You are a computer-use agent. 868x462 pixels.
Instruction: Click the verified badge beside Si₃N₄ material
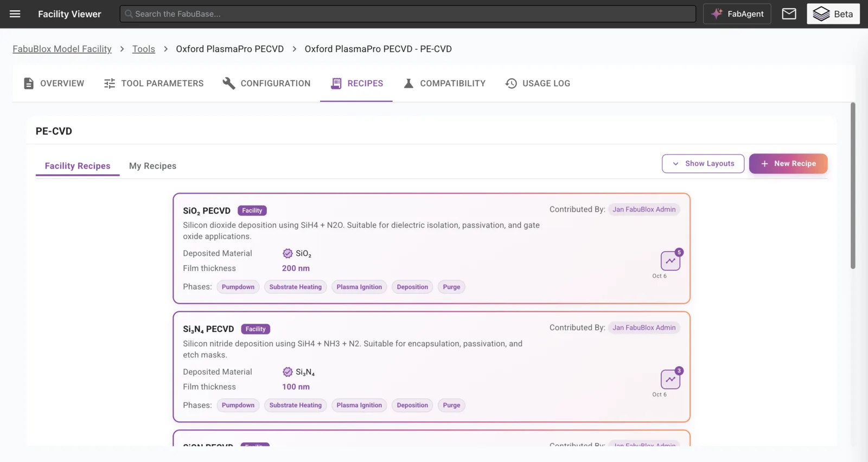pos(288,372)
